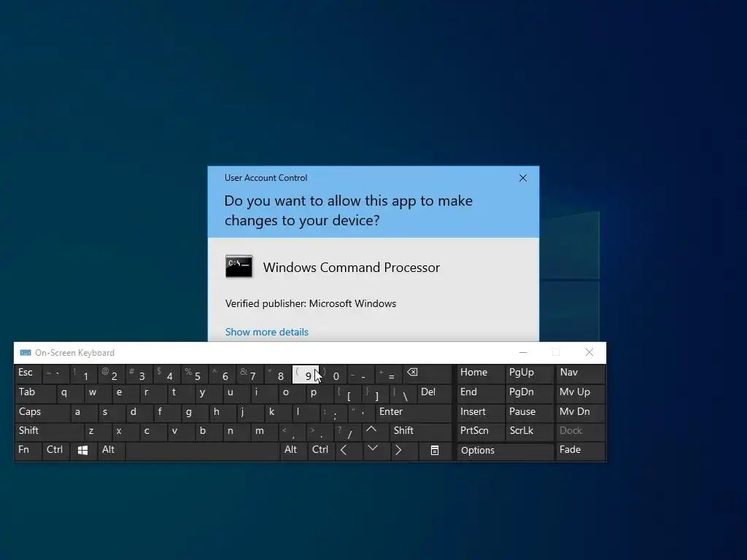Toggle the right Alt key
This screenshot has height=560, width=747.
click(293, 451)
